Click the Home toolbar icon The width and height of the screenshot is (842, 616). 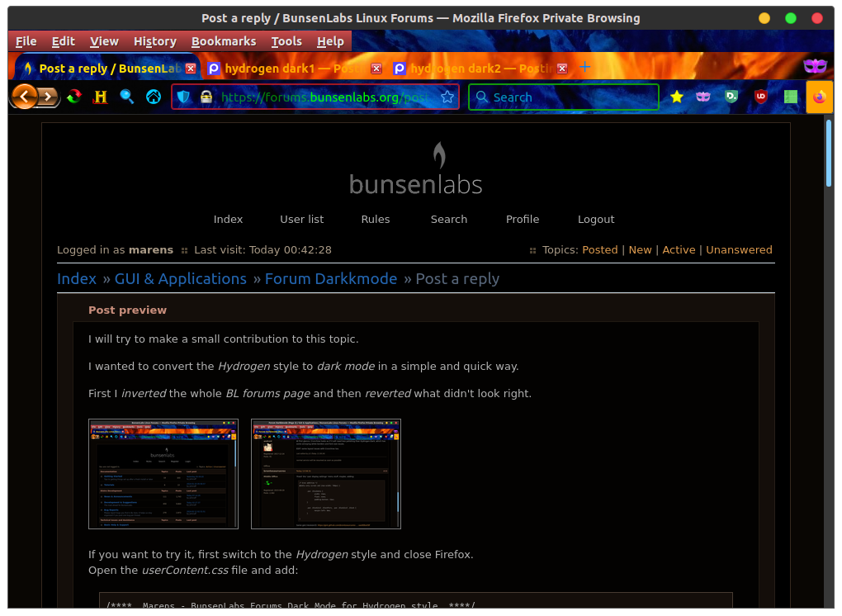click(x=154, y=97)
